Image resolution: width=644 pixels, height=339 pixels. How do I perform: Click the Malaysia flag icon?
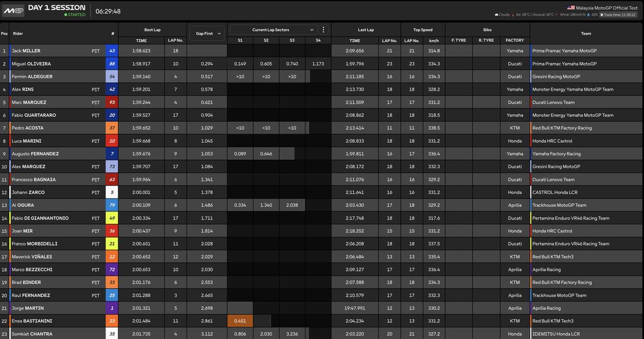pyautogui.click(x=571, y=8)
